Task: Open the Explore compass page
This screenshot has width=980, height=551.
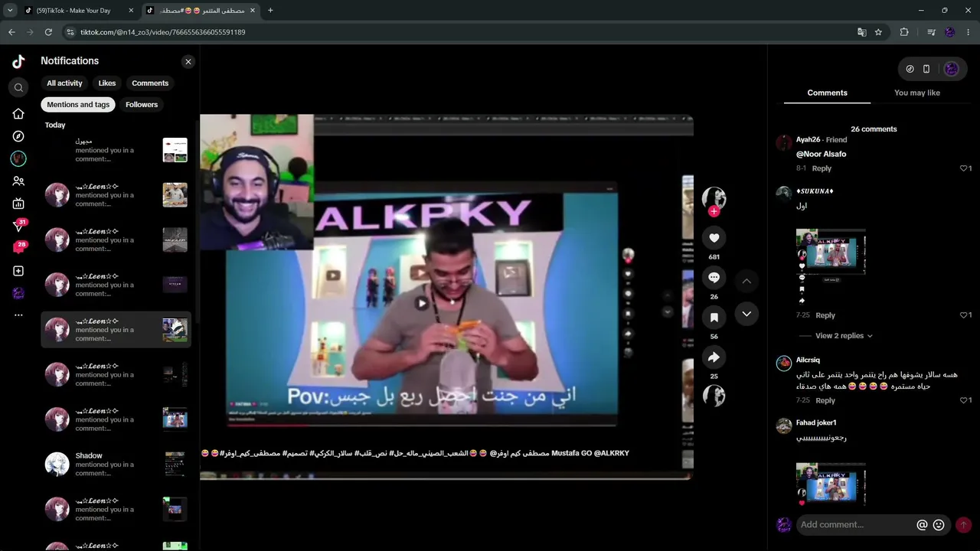Action: (18, 136)
